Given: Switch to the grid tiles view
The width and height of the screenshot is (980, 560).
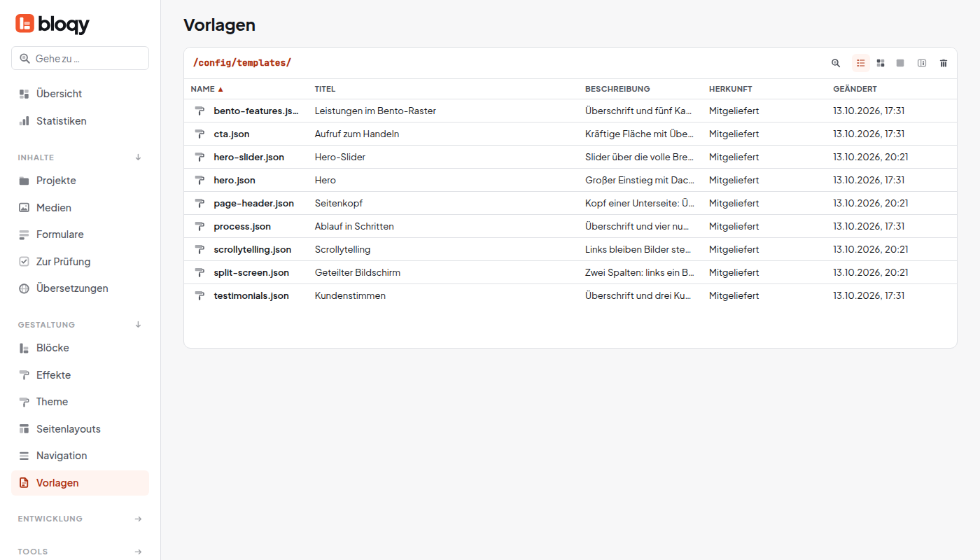Looking at the screenshot, I should (881, 63).
